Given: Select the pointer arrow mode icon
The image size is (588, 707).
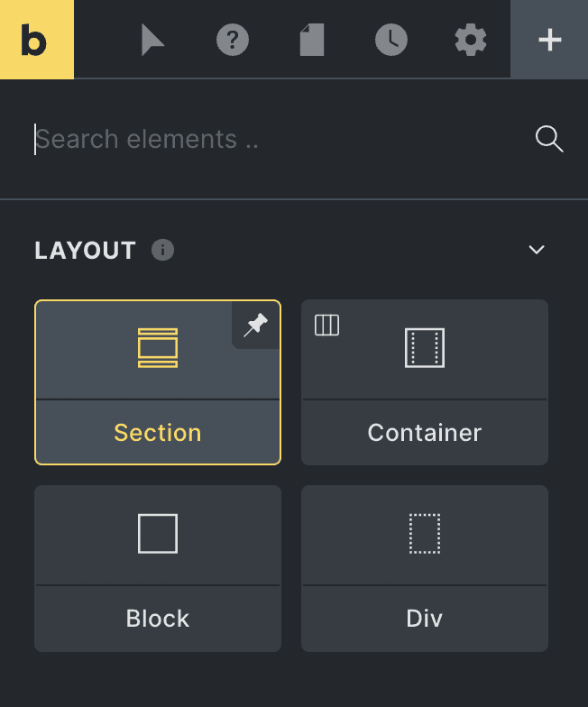Looking at the screenshot, I should [x=153, y=41].
